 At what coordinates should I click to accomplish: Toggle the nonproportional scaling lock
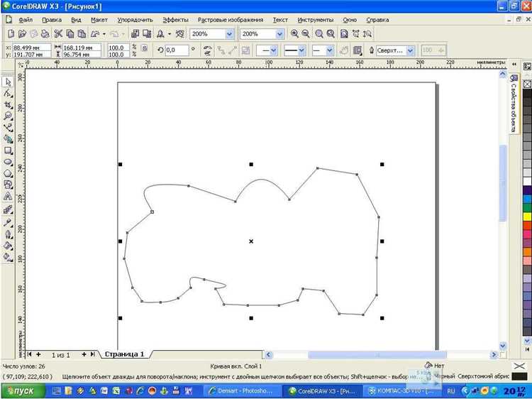(144, 48)
